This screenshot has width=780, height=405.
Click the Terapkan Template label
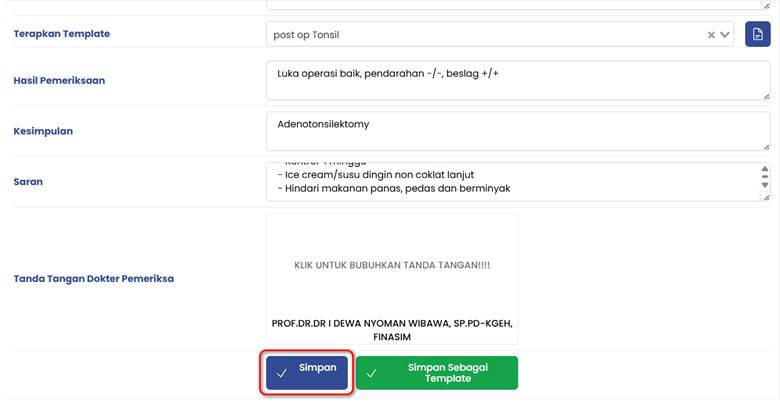62,34
